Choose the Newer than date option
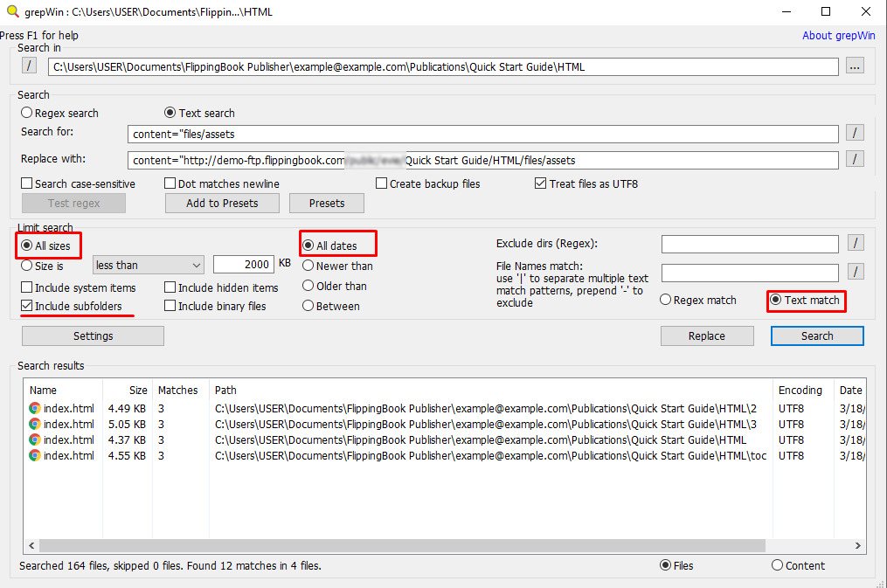 (x=308, y=265)
